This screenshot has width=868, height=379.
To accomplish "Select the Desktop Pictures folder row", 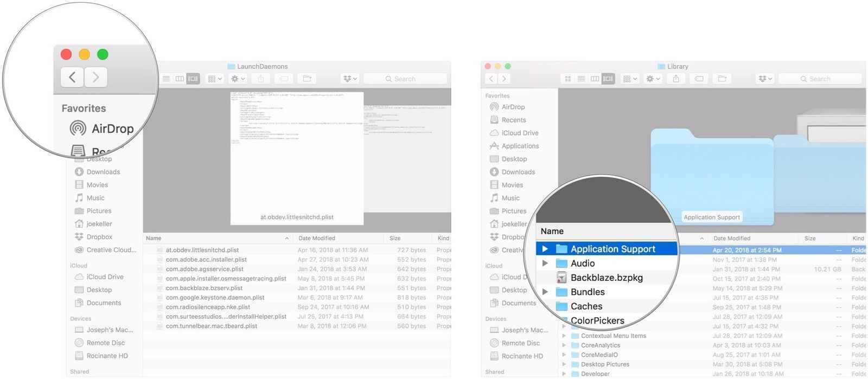I will pyautogui.click(x=605, y=364).
